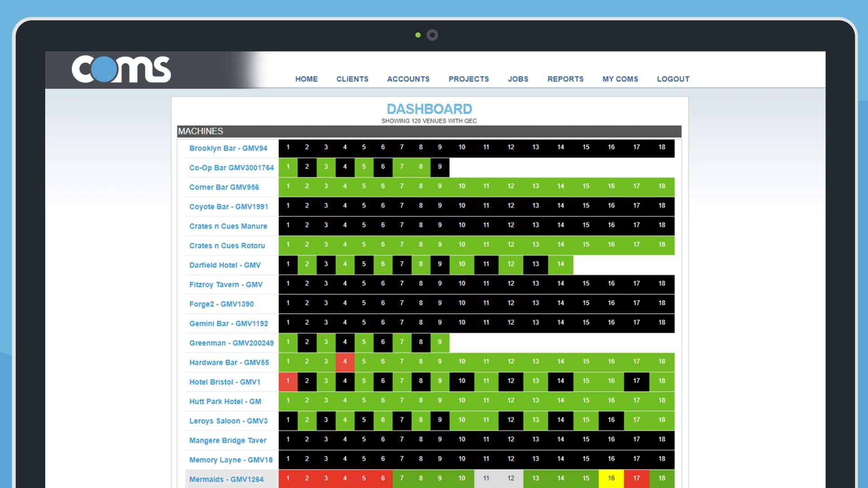Open the REPORTS menu

pyautogui.click(x=565, y=79)
